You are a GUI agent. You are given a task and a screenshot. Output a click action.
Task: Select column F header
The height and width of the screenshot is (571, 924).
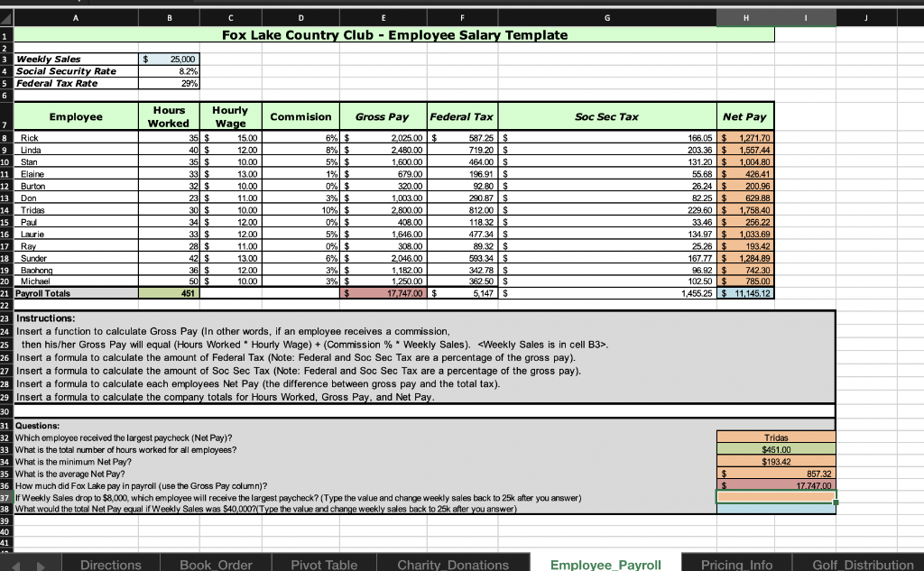[462, 18]
